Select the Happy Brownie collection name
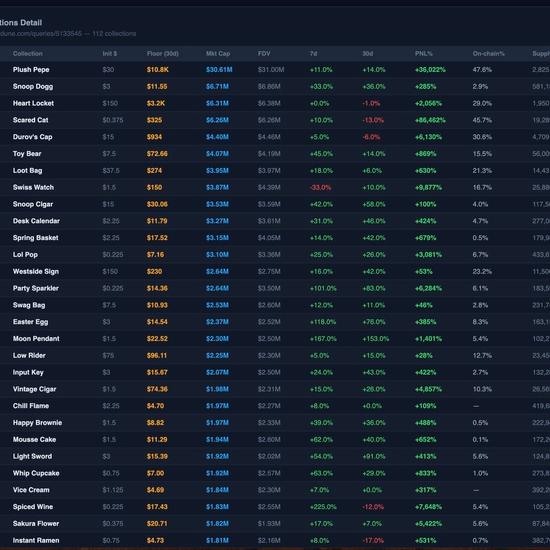 (38, 423)
